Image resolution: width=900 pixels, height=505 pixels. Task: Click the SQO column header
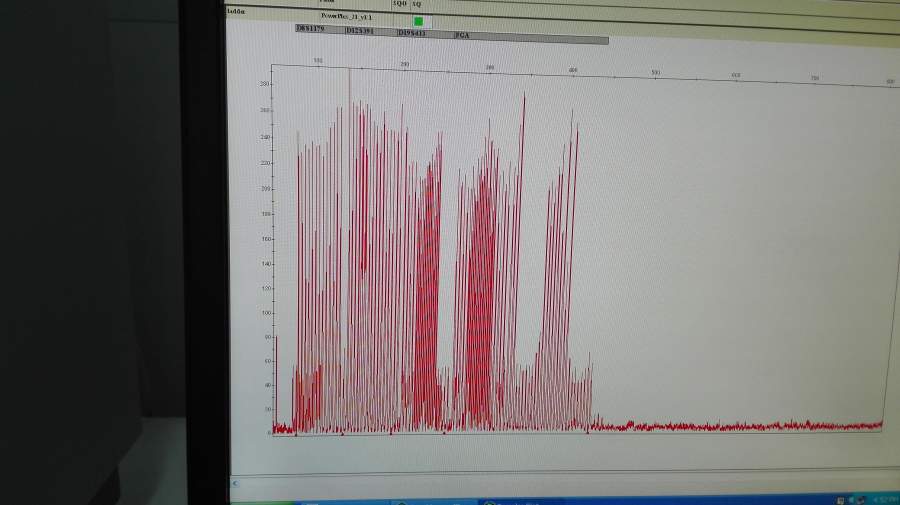click(x=400, y=3)
